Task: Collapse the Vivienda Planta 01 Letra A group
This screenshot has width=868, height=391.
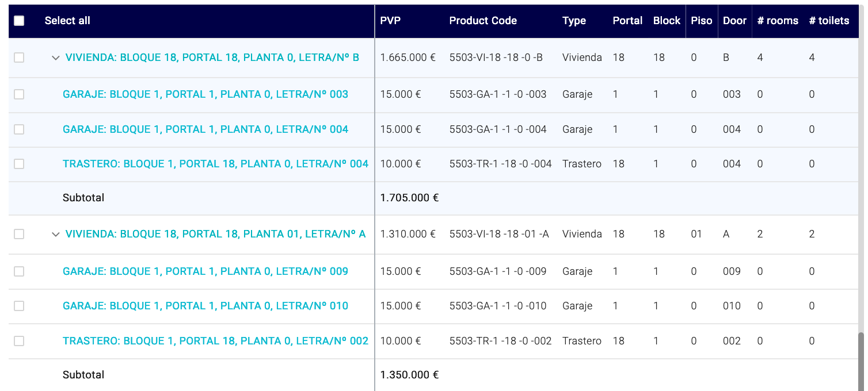Action: (56, 235)
